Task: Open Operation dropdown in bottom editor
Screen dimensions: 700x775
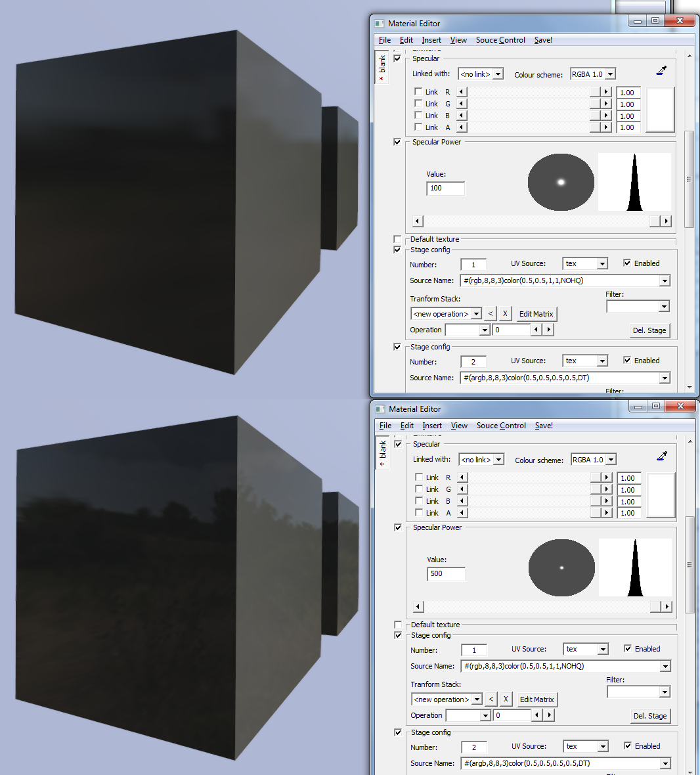Action: pyautogui.click(x=485, y=715)
